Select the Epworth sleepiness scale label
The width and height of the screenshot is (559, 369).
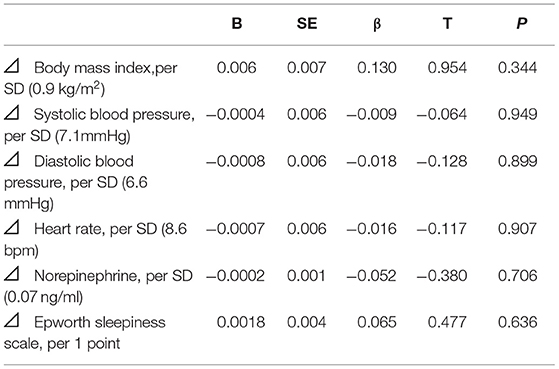(85, 333)
